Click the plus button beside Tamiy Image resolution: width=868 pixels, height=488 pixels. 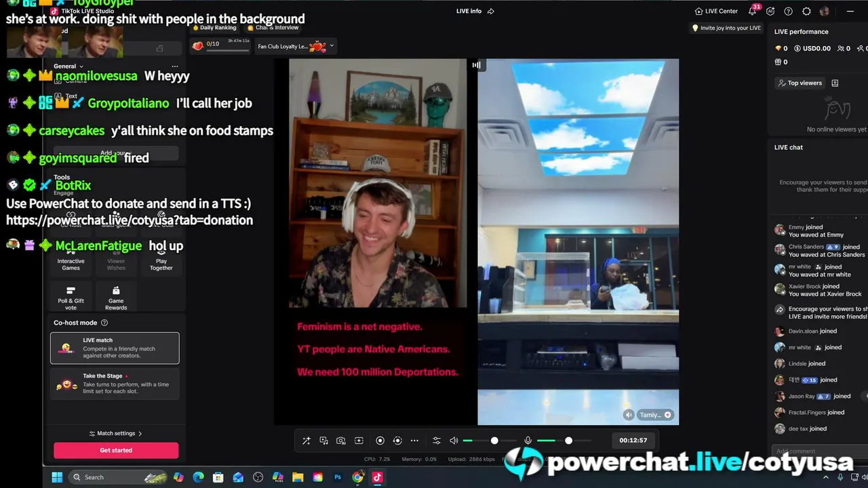(x=668, y=415)
